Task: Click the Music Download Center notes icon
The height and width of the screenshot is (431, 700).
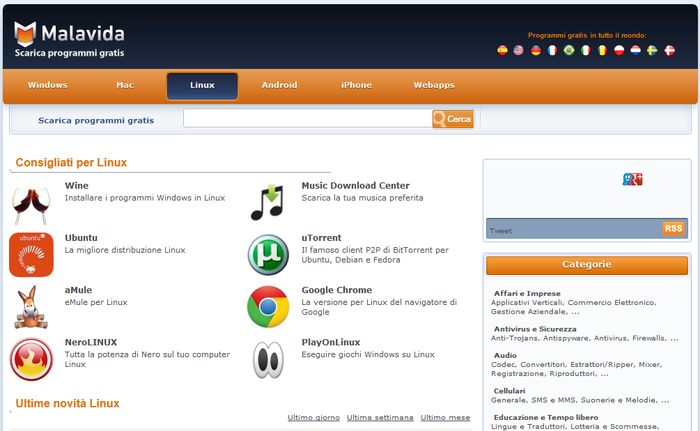Action: (267, 202)
